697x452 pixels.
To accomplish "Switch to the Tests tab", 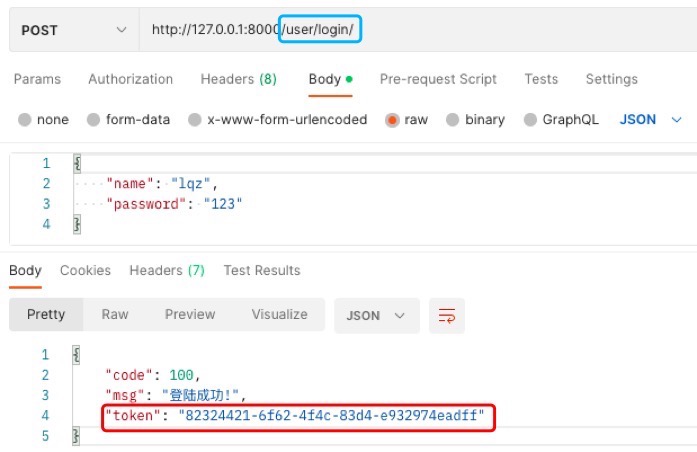I will coord(541,79).
